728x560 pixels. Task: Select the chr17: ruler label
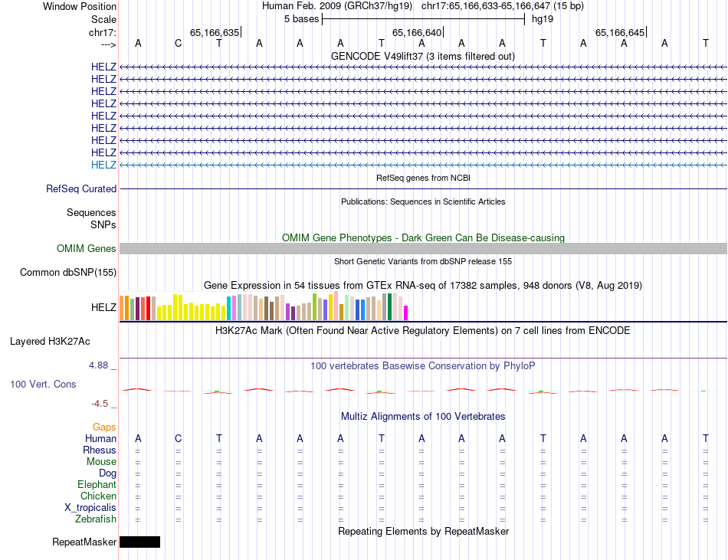pyautogui.click(x=102, y=32)
